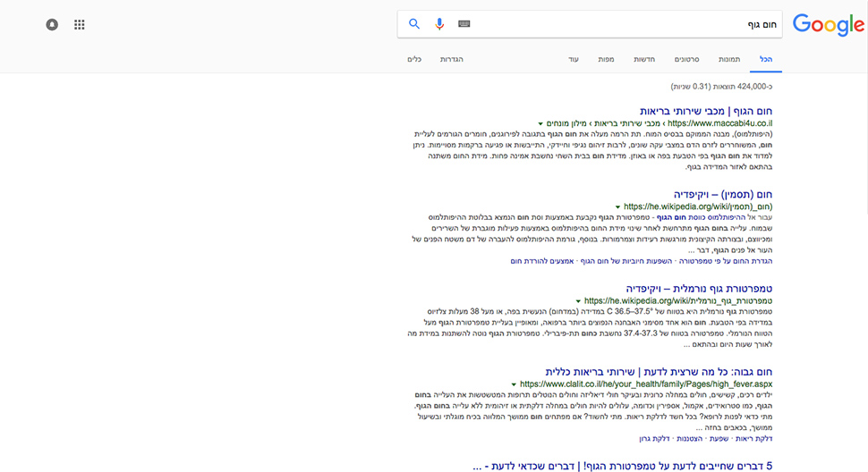Select the חדשות (News) tab
Image resolution: width=868 pixels, height=472 pixels.
point(644,59)
